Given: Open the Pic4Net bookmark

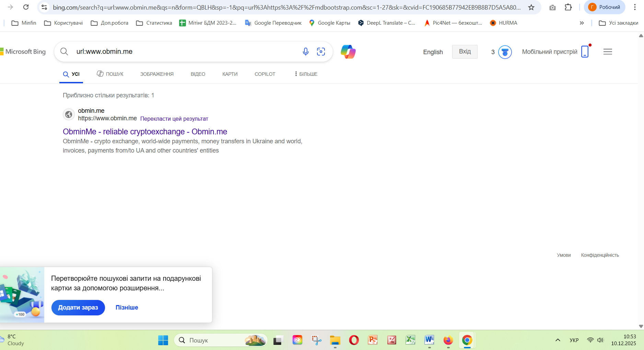Looking at the screenshot, I should click(x=453, y=23).
